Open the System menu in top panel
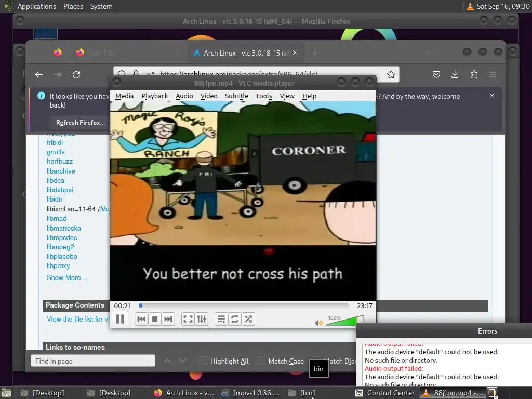The height and width of the screenshot is (399, 532). point(101,6)
